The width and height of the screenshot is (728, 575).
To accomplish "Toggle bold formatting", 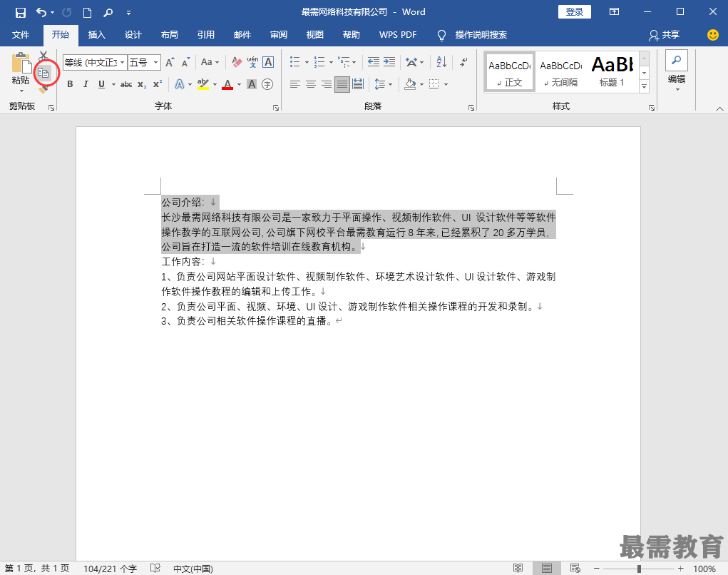I will click(x=70, y=84).
